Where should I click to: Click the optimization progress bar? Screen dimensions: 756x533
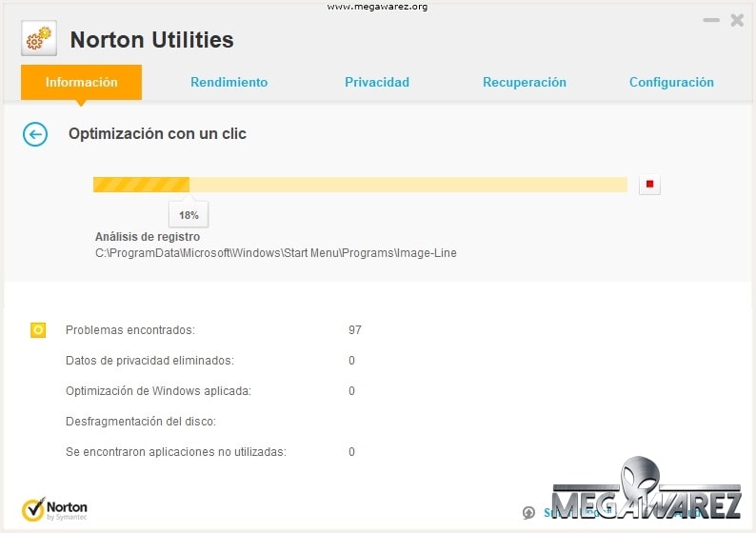tap(360, 185)
